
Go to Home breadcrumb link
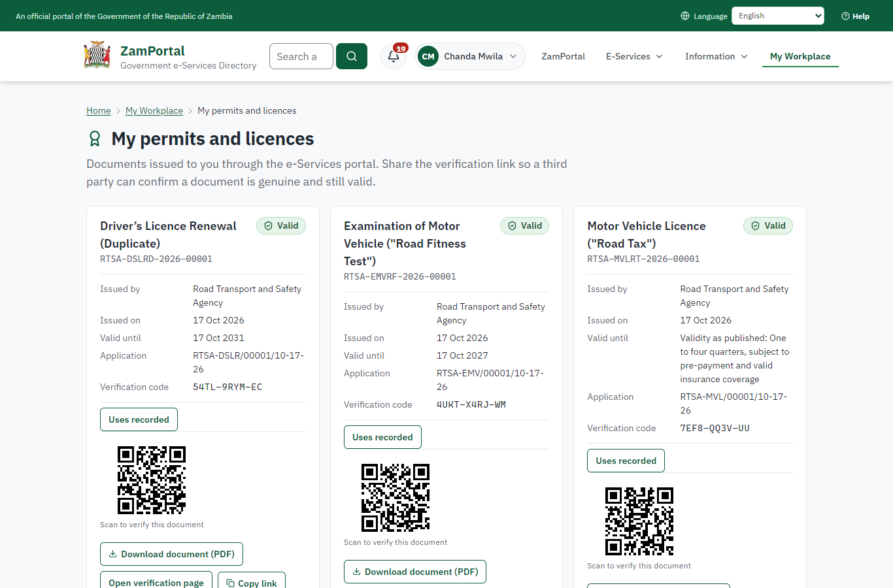99,110
